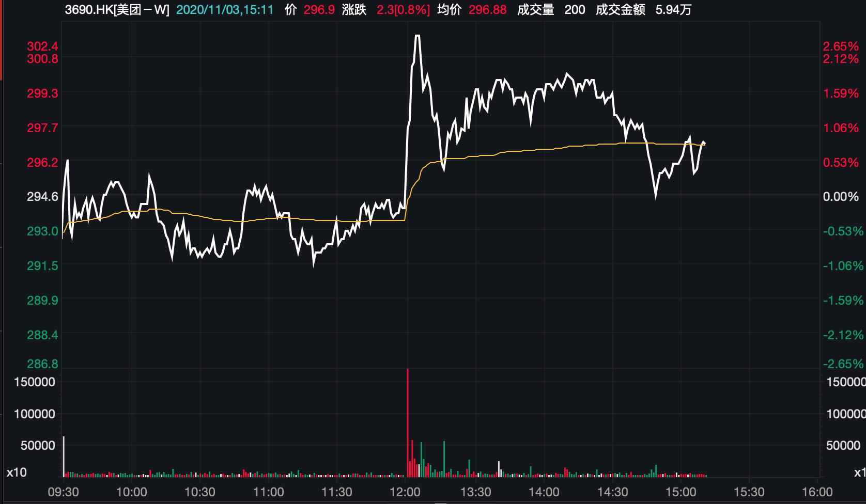Click the 291.5 price axis label
Screen dimensions: 866x504
(42, 265)
